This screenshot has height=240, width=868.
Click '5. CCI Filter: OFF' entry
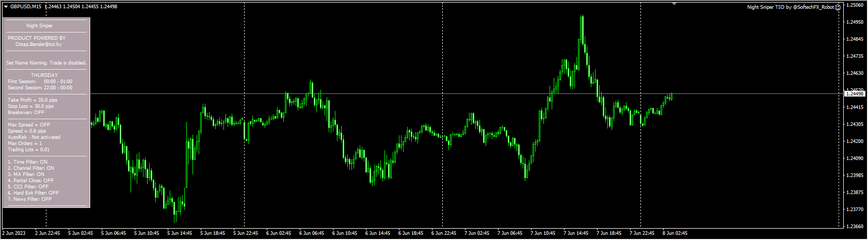point(28,187)
